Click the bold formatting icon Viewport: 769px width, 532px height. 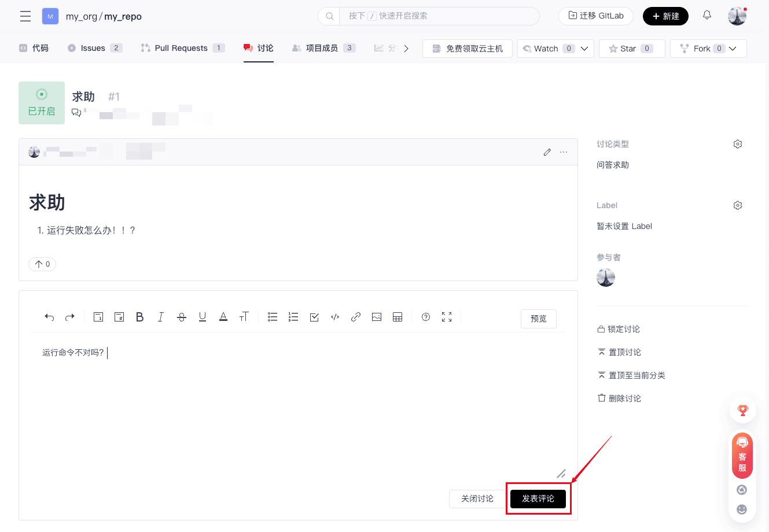(x=140, y=317)
